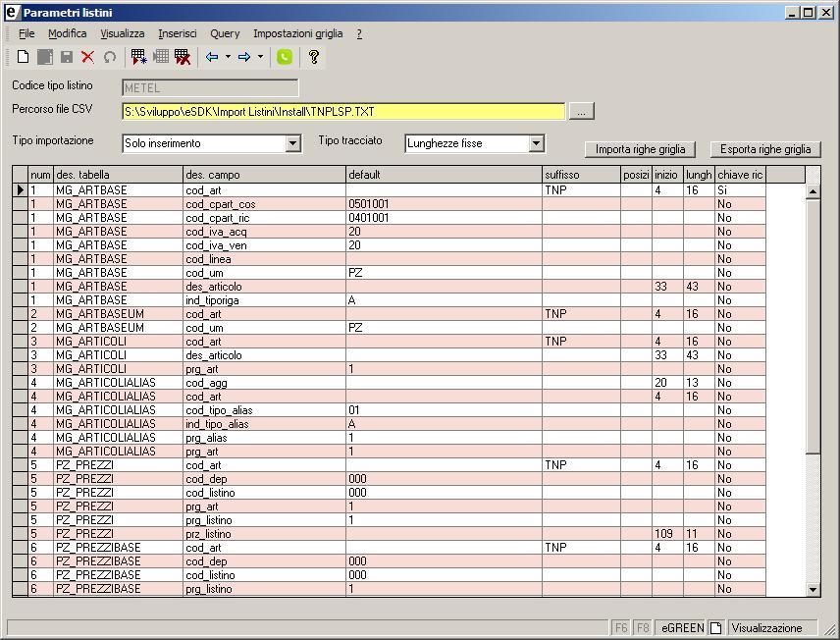Click the 'des. tabella' column header
This screenshot has width=840, height=640.
118,175
